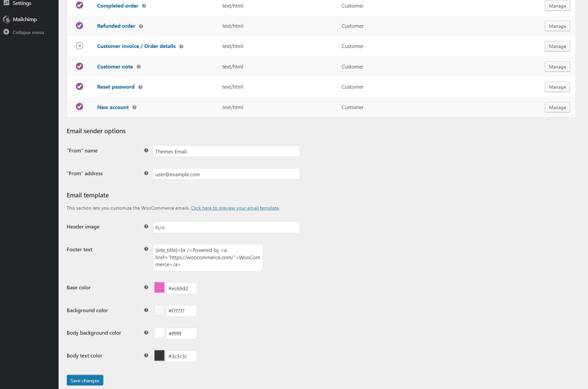
Task: Click help tooltip icon beside Completed order
Action: pos(144,6)
